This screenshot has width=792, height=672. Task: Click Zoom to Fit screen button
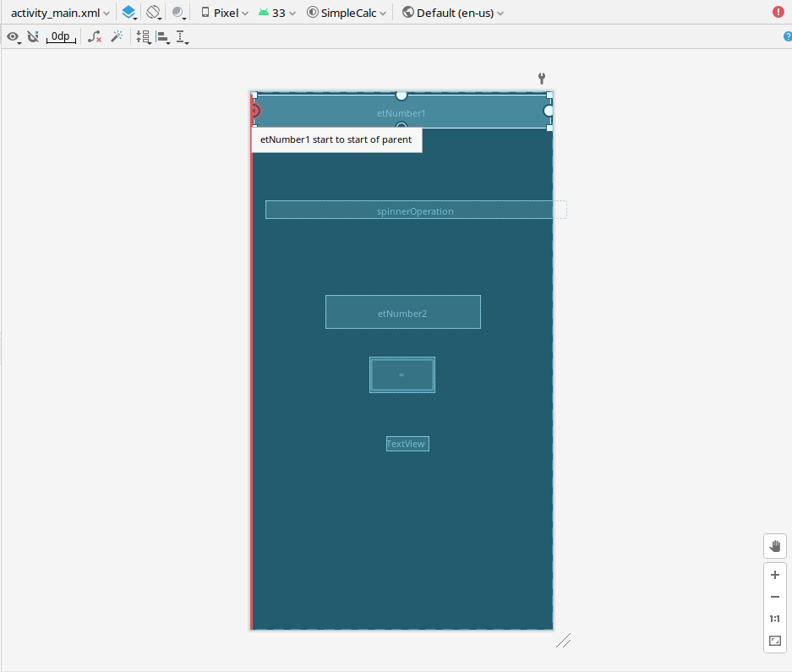click(x=774, y=641)
